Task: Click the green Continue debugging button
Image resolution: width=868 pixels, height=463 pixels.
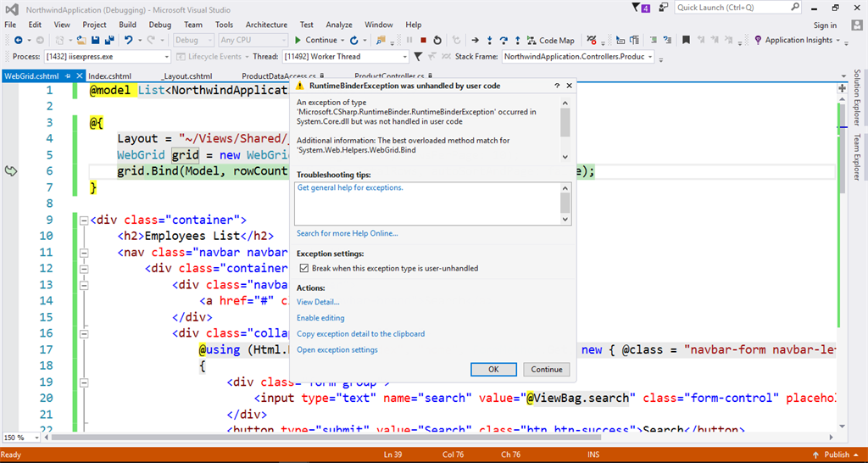Action: 315,40
